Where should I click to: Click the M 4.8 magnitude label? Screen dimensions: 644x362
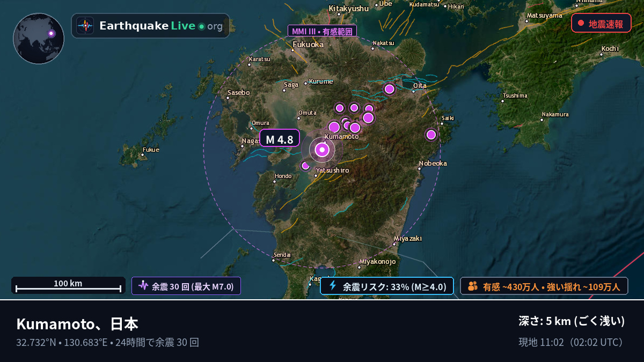(x=280, y=139)
